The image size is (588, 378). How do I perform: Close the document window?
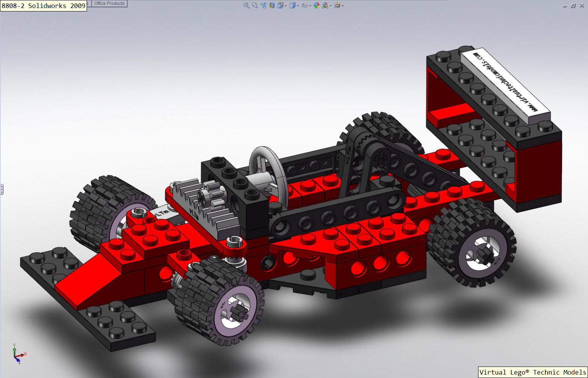tap(582, 6)
